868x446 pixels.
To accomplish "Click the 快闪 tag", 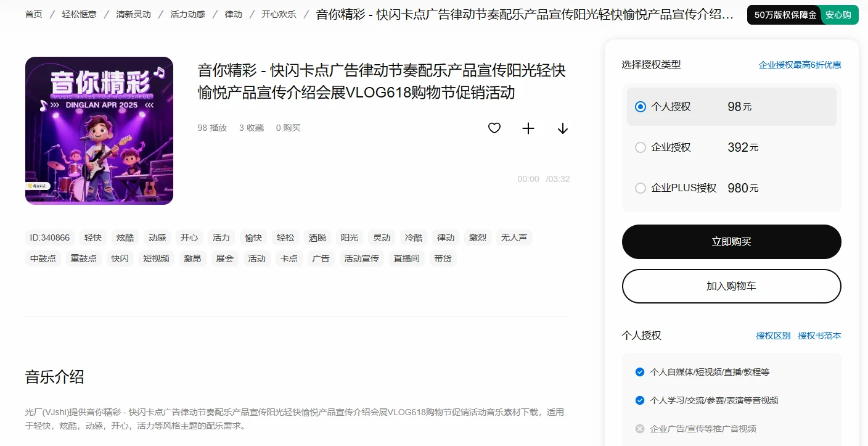I will click(120, 258).
